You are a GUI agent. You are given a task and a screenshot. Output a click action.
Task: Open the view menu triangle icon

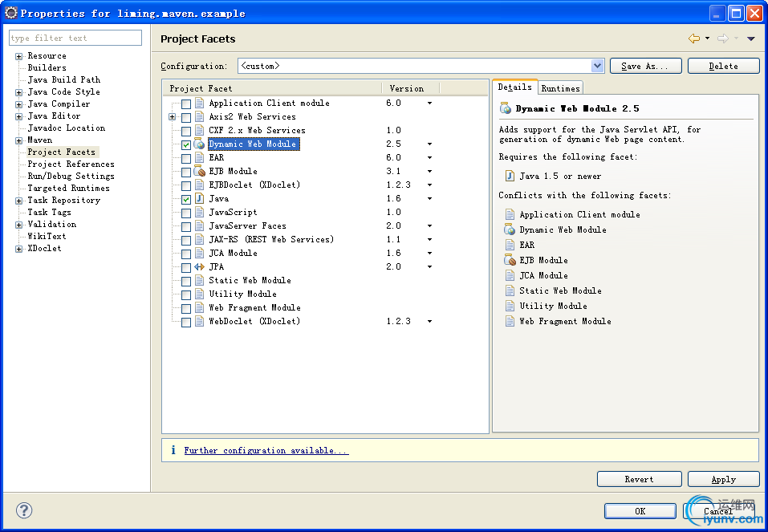click(x=751, y=39)
